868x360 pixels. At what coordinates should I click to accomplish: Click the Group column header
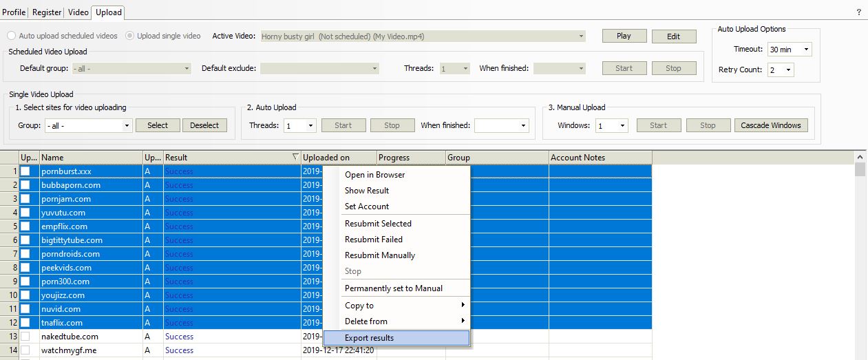[497, 158]
